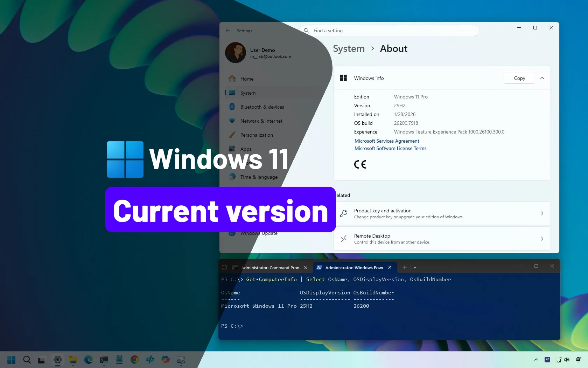Click the volume icon in system tray
The image size is (588, 368).
(567, 360)
